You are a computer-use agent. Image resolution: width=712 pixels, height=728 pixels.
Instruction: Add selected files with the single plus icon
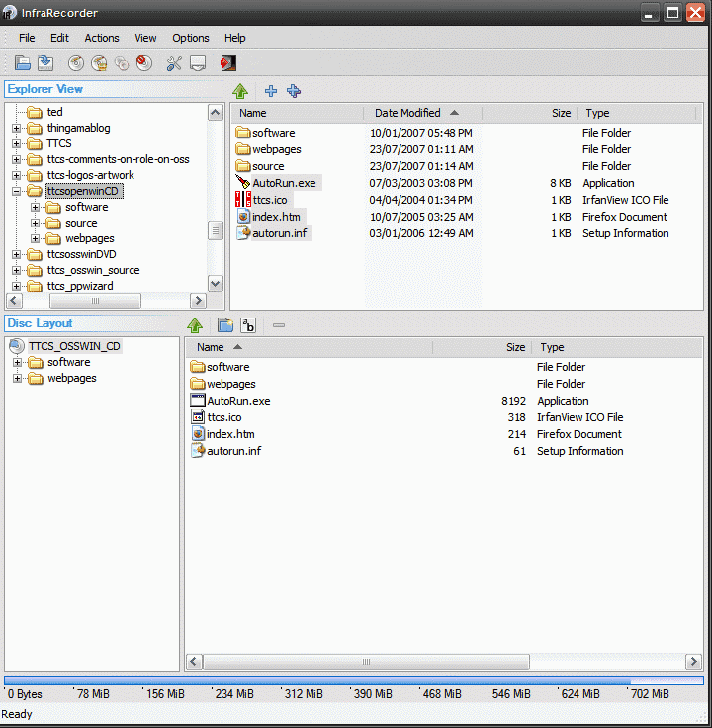click(x=271, y=91)
